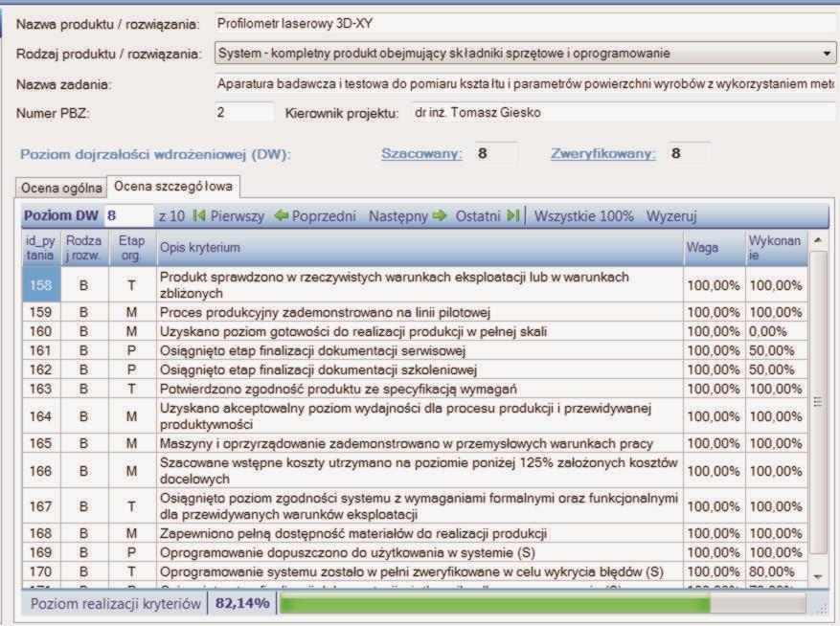Viewport: 840px width, 626px height.
Task: Click the 167 id cell
Action: (x=41, y=506)
